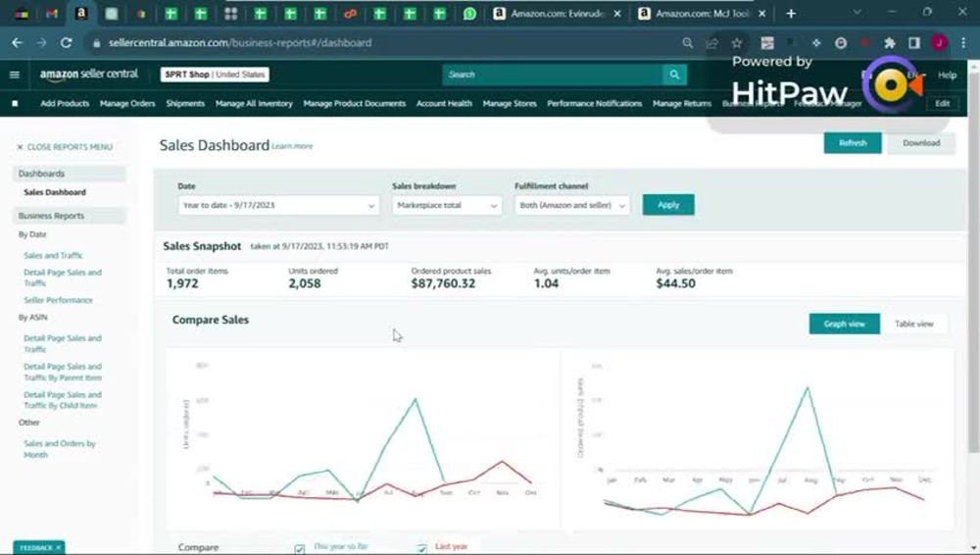The width and height of the screenshot is (980, 555).
Task: Open Account Health menu item
Action: 444,104
